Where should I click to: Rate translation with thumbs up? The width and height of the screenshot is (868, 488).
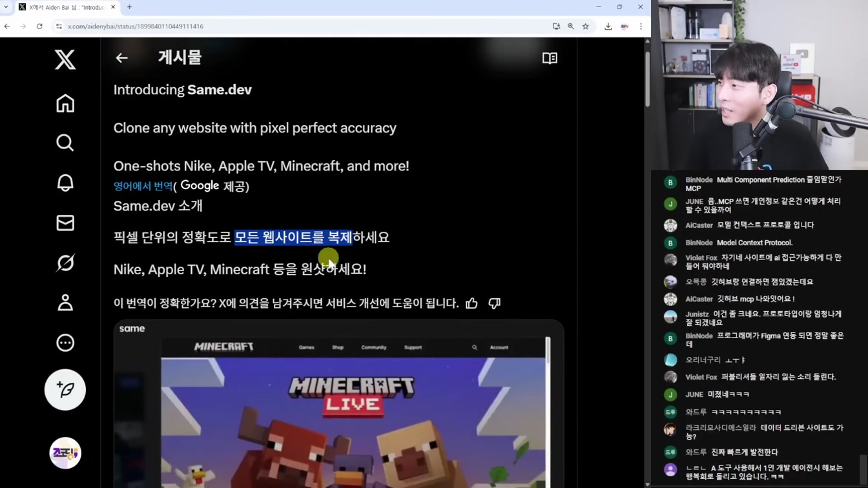[x=471, y=303]
